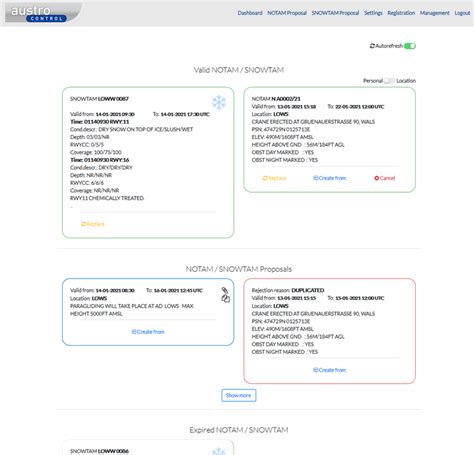Switch Personal/Location toggle

[389, 81]
